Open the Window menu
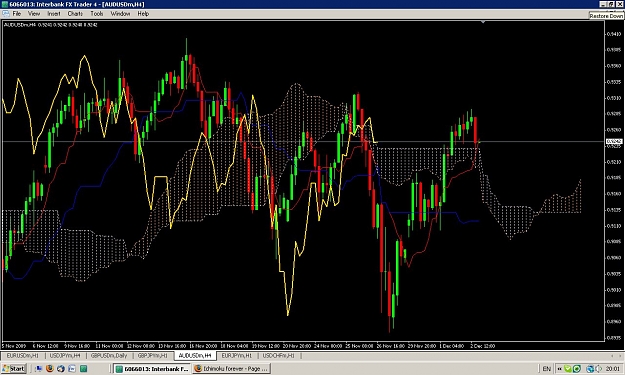Screen dimensions: 625x375 click(120, 14)
